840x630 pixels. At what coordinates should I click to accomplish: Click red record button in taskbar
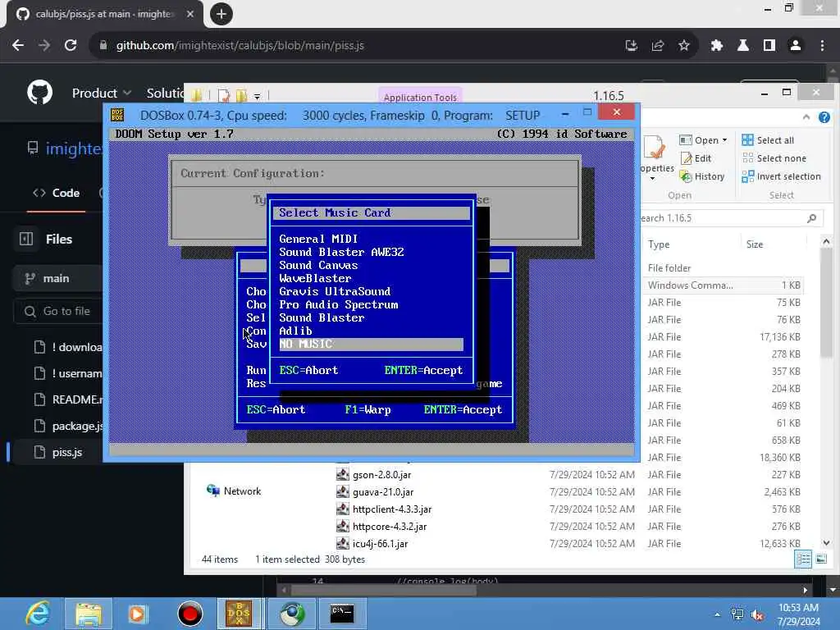pyautogui.click(x=190, y=614)
